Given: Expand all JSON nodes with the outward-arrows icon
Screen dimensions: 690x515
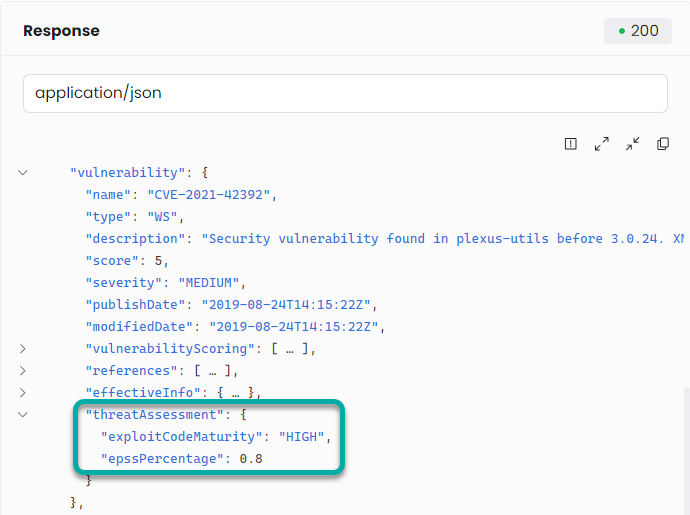Looking at the screenshot, I should click(x=602, y=143).
